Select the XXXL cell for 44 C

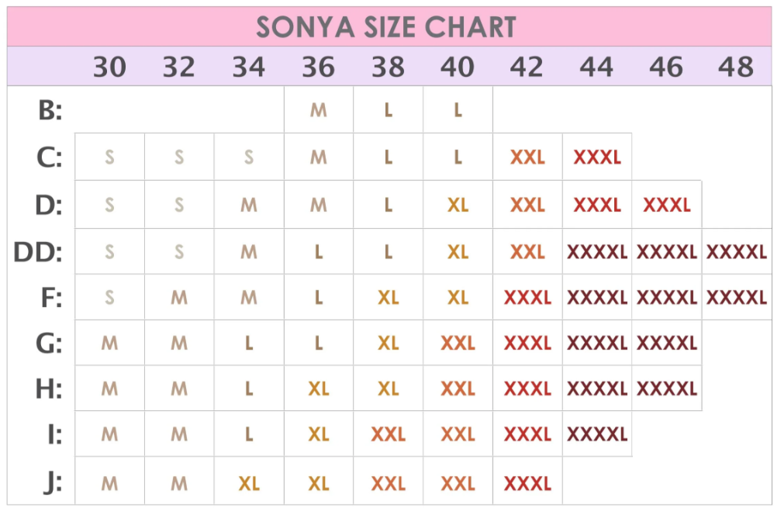pos(597,157)
